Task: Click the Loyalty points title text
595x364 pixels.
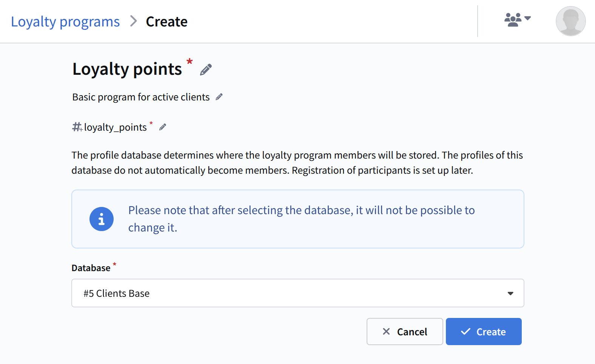Action: [x=127, y=69]
